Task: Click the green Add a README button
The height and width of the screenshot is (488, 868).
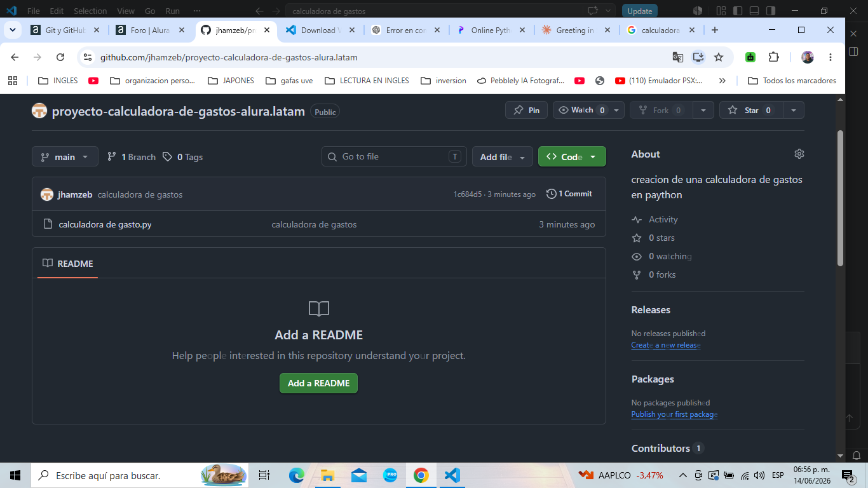Action: [318, 383]
